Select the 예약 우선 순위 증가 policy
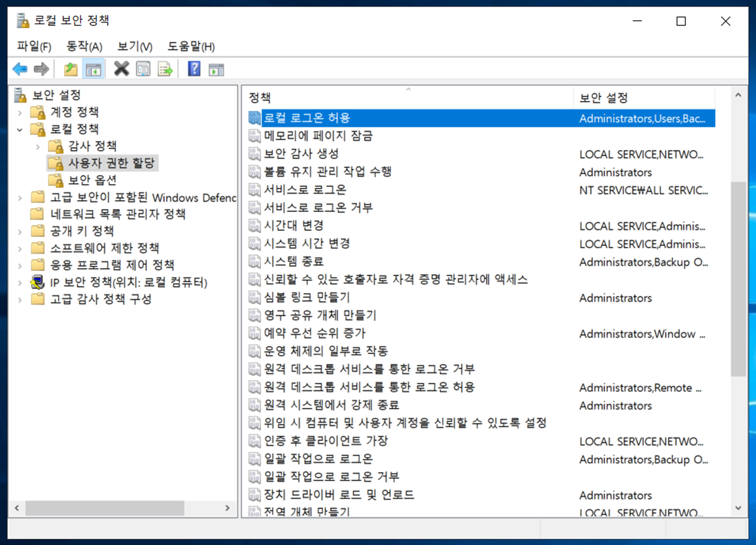The image size is (756, 545). pos(315,333)
